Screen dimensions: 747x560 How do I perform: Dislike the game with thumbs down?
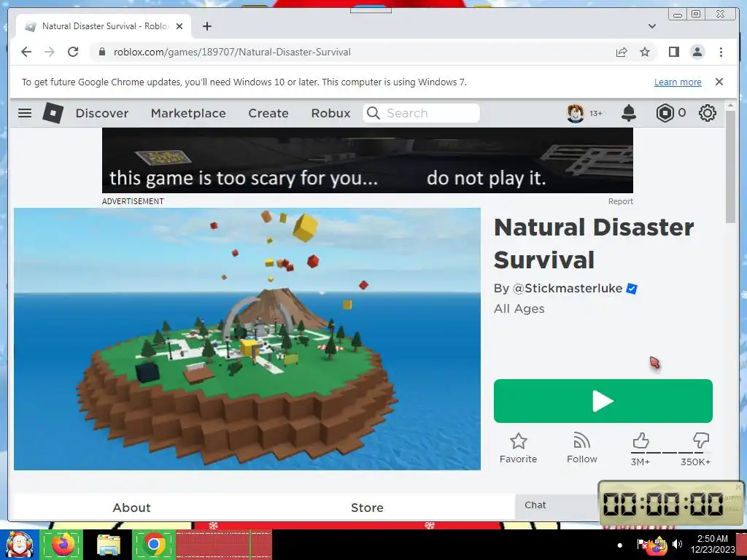click(701, 440)
